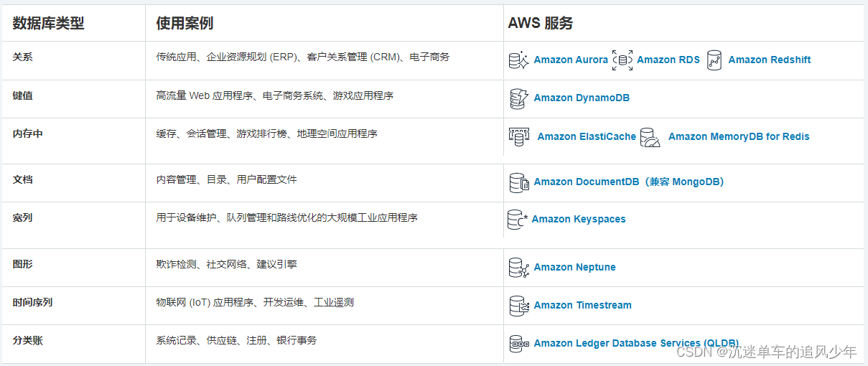Open the Amazon DynamoDB link
Screen dimensions: 868x366
582,98
